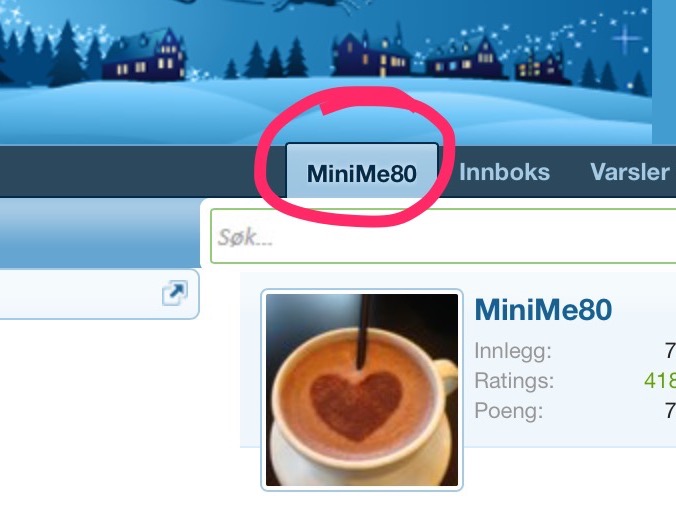The height and width of the screenshot is (507, 676).
Task: Select the Poeng label in member card
Action: 509,411
